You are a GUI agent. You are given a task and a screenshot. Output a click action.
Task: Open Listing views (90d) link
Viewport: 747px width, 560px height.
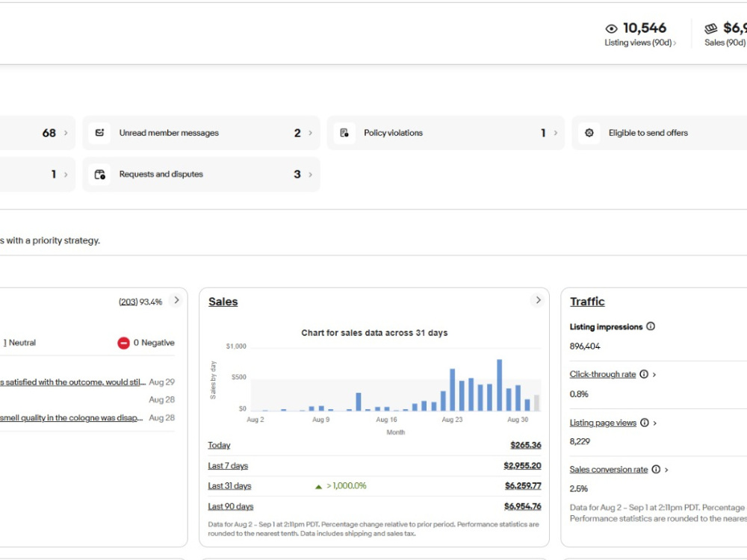coord(640,43)
